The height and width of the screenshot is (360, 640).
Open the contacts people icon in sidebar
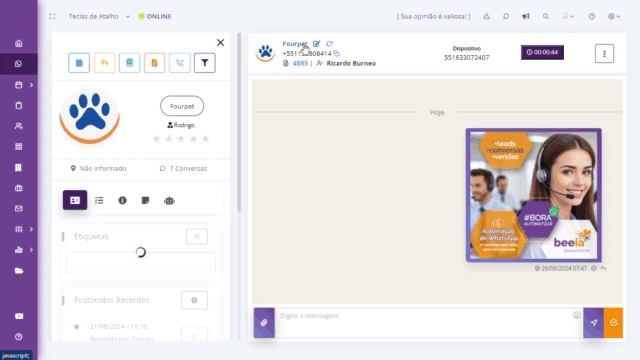point(19,126)
